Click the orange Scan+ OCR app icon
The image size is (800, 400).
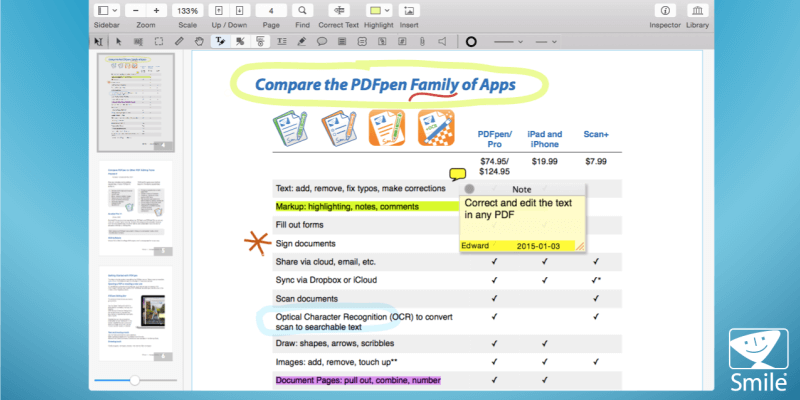436,128
